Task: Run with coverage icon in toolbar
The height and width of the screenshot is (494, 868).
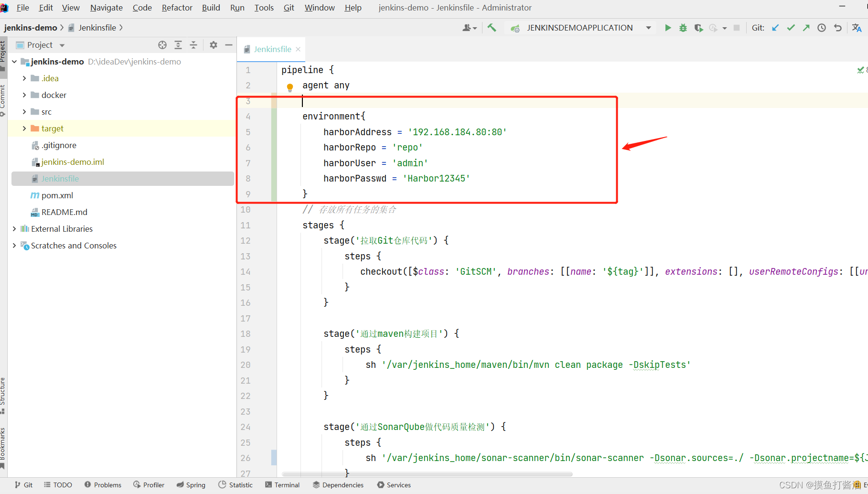Action: coord(698,28)
